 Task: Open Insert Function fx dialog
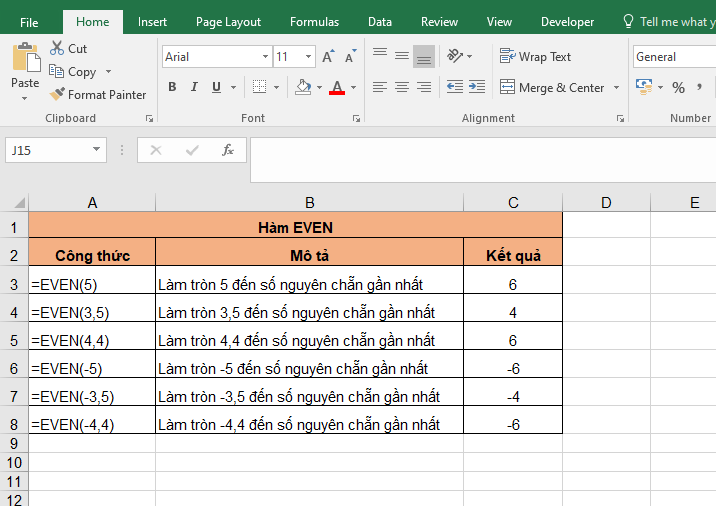[228, 150]
